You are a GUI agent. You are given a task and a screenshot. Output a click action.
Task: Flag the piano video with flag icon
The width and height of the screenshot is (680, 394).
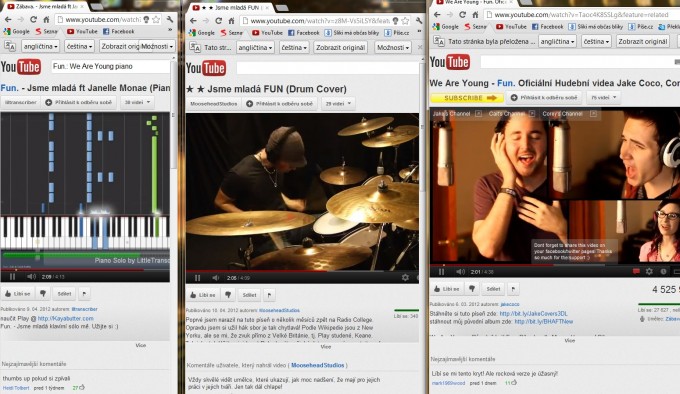tap(84, 293)
